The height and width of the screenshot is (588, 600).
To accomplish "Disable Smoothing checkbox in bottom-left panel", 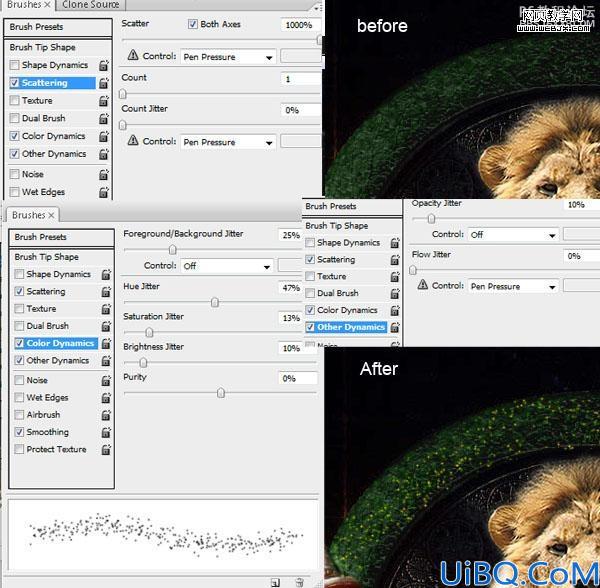I will 19,432.
